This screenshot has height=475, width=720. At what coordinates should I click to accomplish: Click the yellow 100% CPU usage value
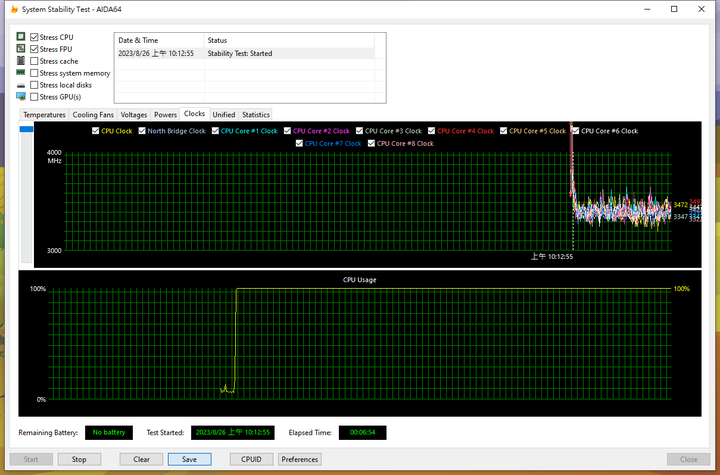[682, 288]
